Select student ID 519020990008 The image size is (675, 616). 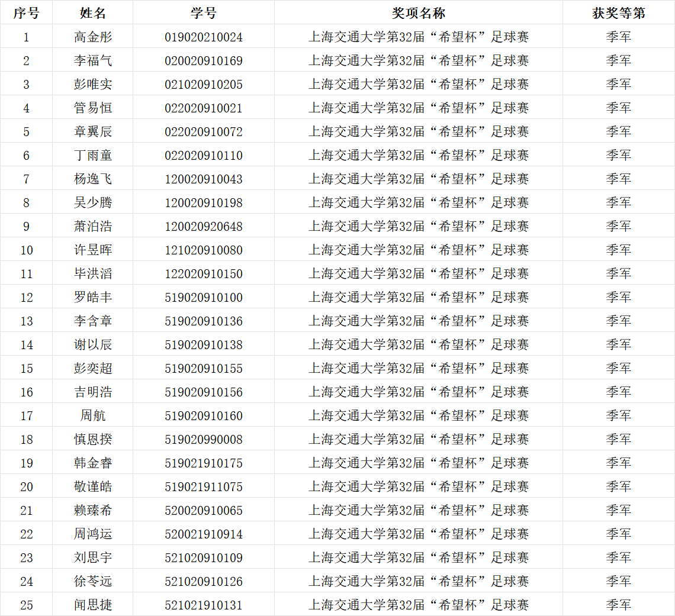click(203, 440)
